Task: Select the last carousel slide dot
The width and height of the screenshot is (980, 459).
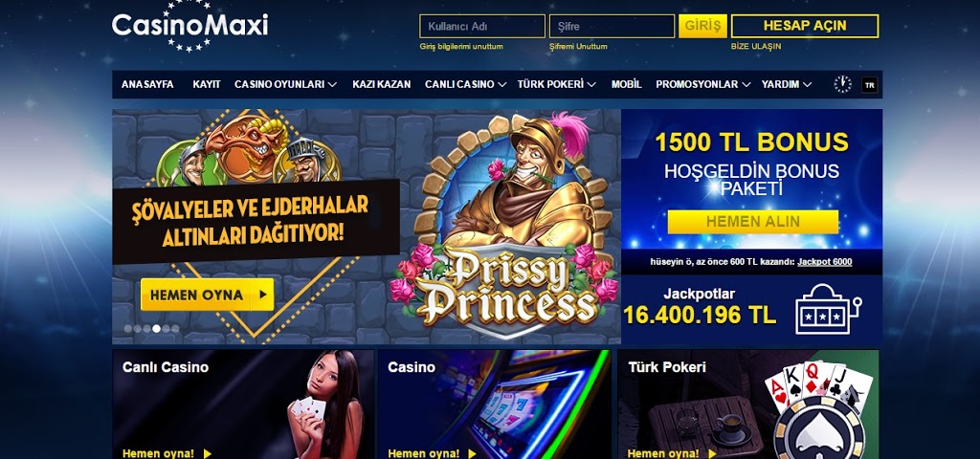Action: click(175, 329)
